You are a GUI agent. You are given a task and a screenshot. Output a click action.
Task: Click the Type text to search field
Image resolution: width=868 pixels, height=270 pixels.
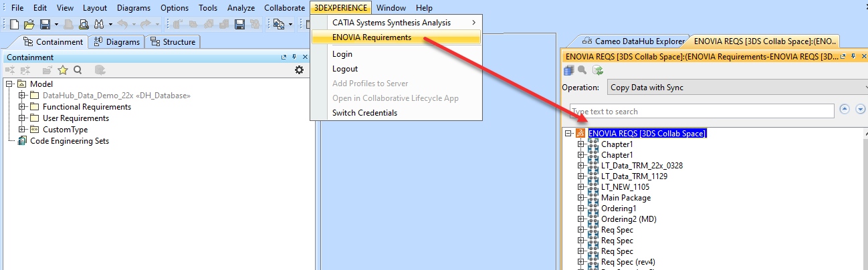(701, 111)
